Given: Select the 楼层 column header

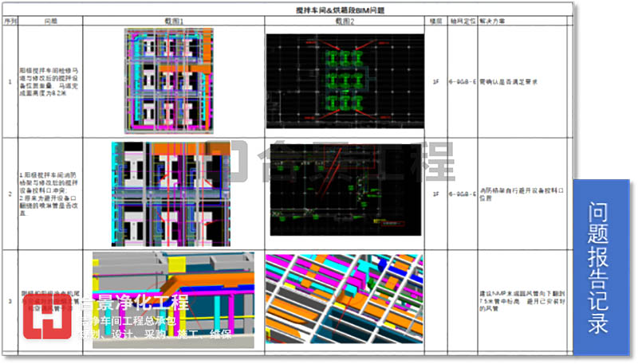Looking at the screenshot, I should [x=436, y=22].
